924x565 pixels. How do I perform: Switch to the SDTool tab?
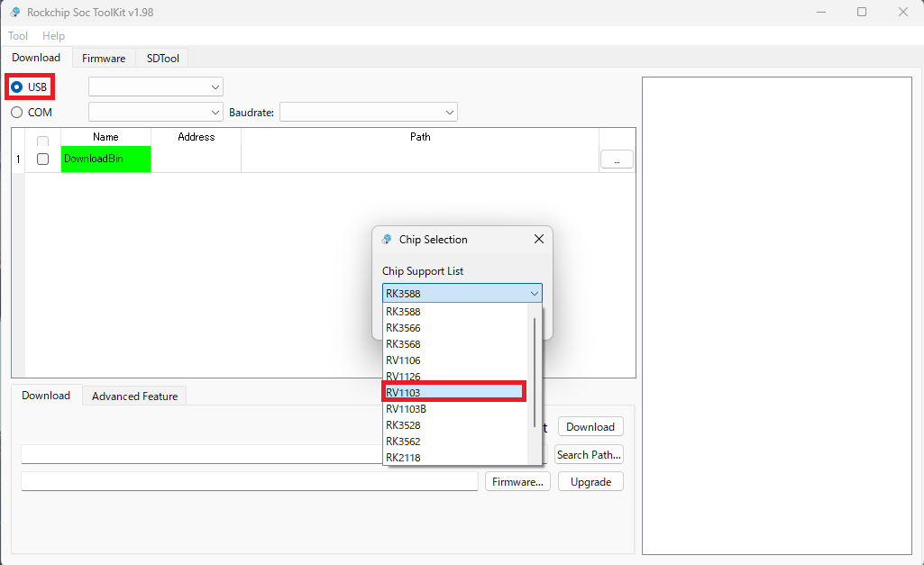click(x=163, y=58)
